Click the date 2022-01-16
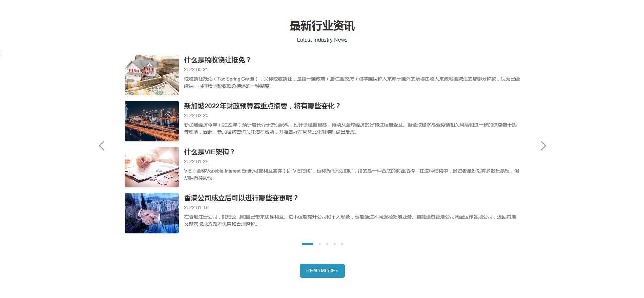The height and width of the screenshot is (298, 644). (x=196, y=207)
